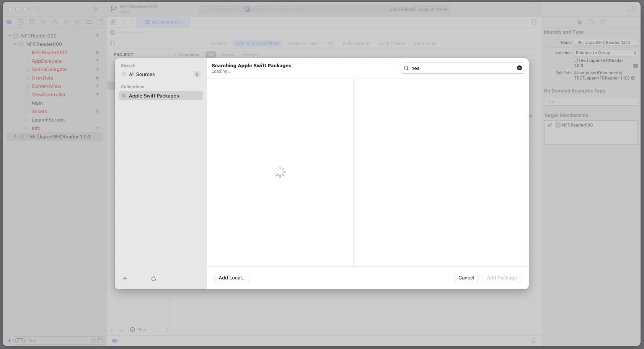The image size is (644, 349).
Task: Select ViewController in the navigator
Action: [49, 94]
